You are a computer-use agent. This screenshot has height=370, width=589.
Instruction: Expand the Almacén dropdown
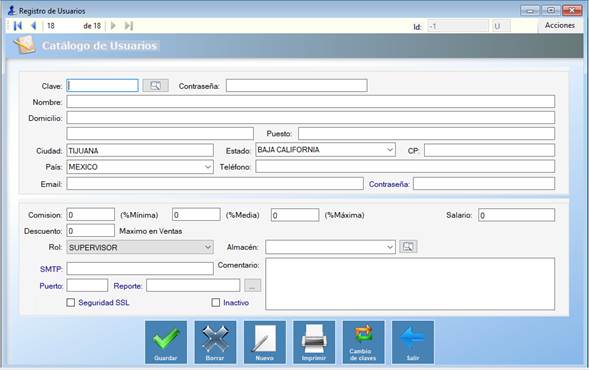tap(390, 247)
